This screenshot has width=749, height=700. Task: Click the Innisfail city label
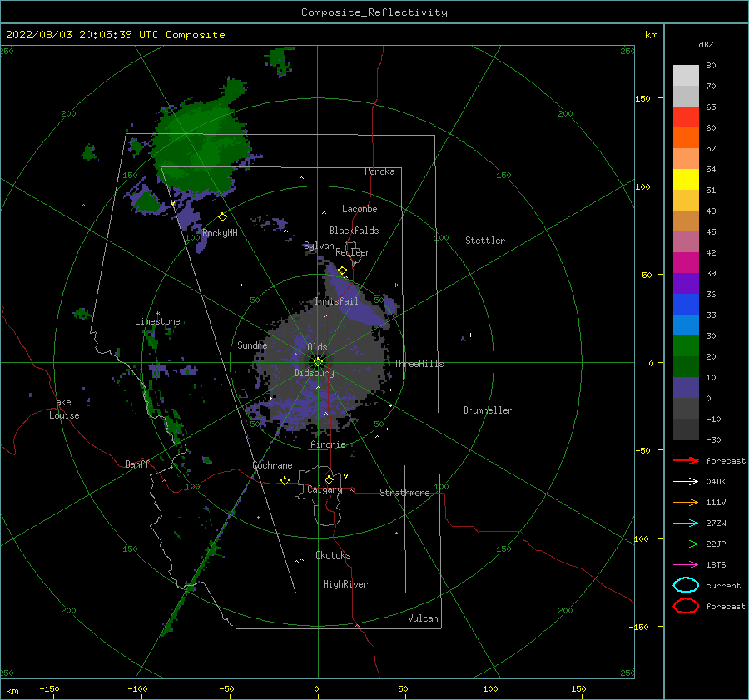click(336, 301)
